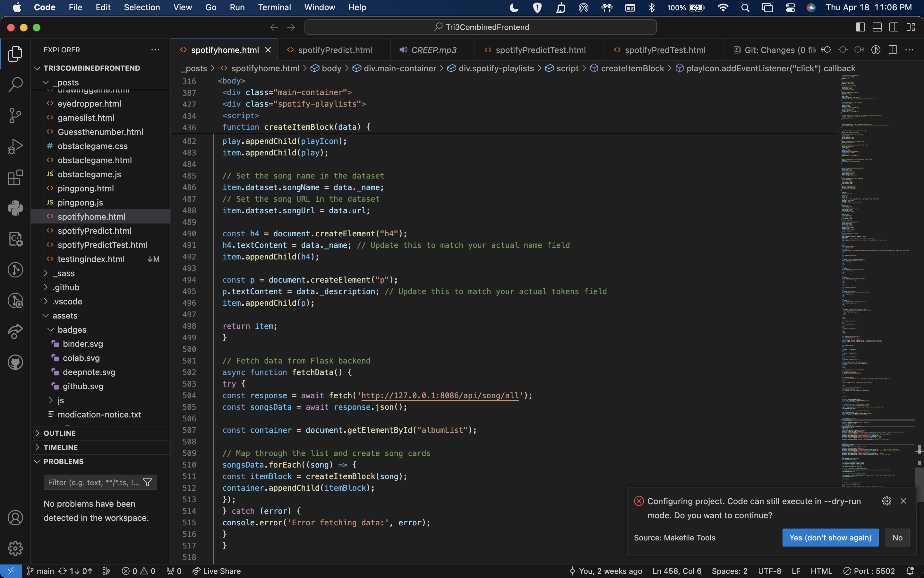Go forward using the navigation arrow
This screenshot has width=924, height=578.
click(291, 27)
